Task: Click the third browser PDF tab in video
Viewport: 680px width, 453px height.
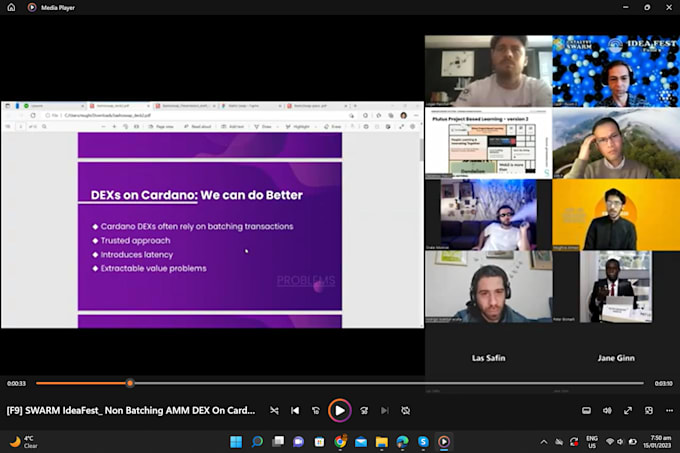Action: [185, 106]
